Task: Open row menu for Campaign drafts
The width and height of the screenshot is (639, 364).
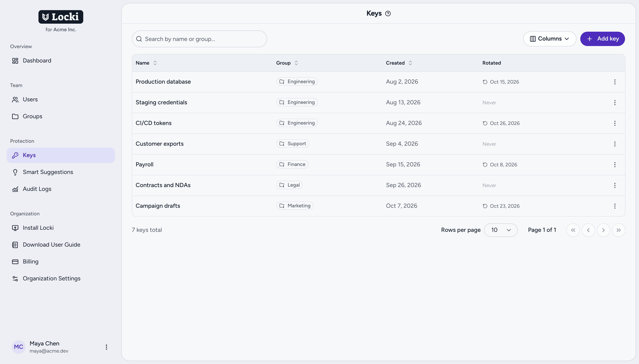Action: click(x=615, y=206)
